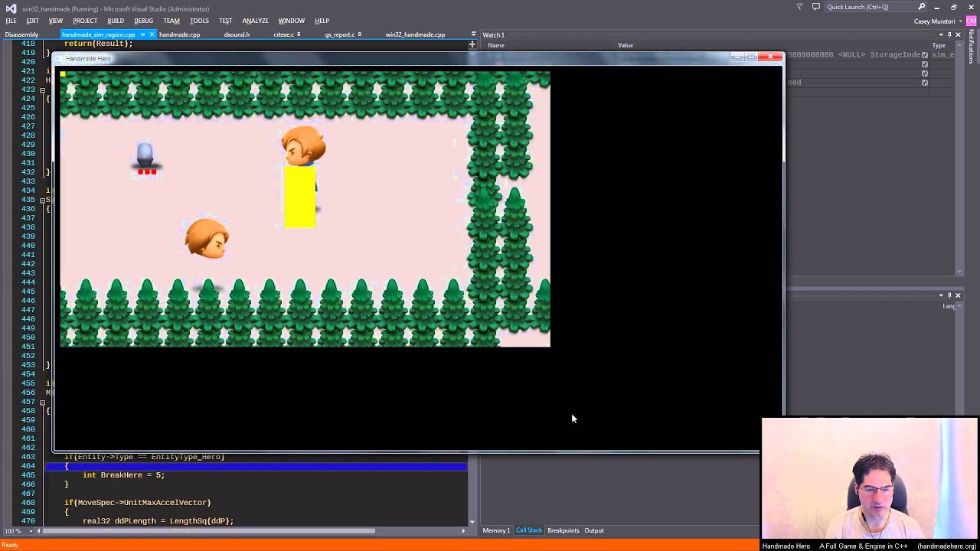Open the EDIT menu
Image resolution: width=980 pixels, height=551 pixels.
pyautogui.click(x=33, y=21)
